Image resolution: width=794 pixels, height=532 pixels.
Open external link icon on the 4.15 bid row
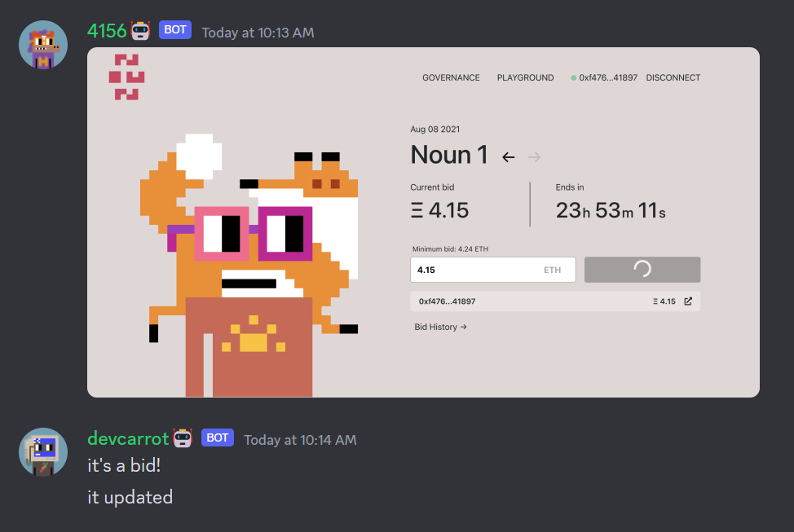[688, 301]
